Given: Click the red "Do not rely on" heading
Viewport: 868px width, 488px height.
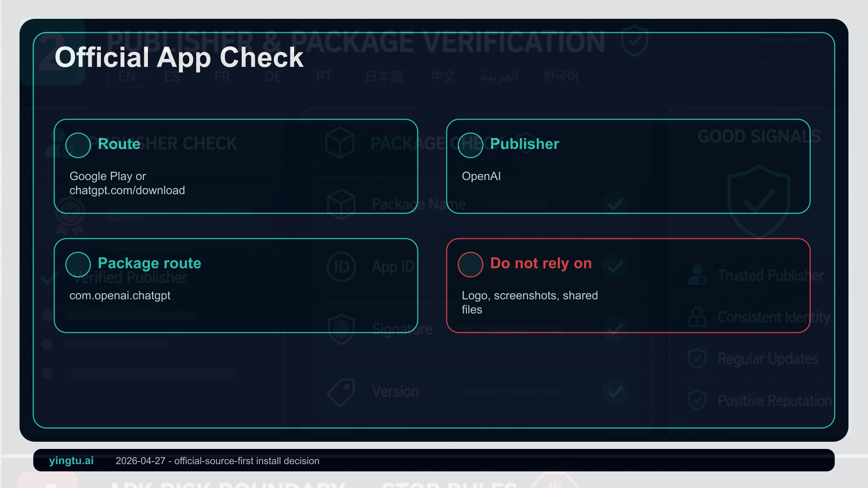Looking at the screenshot, I should 541,264.
